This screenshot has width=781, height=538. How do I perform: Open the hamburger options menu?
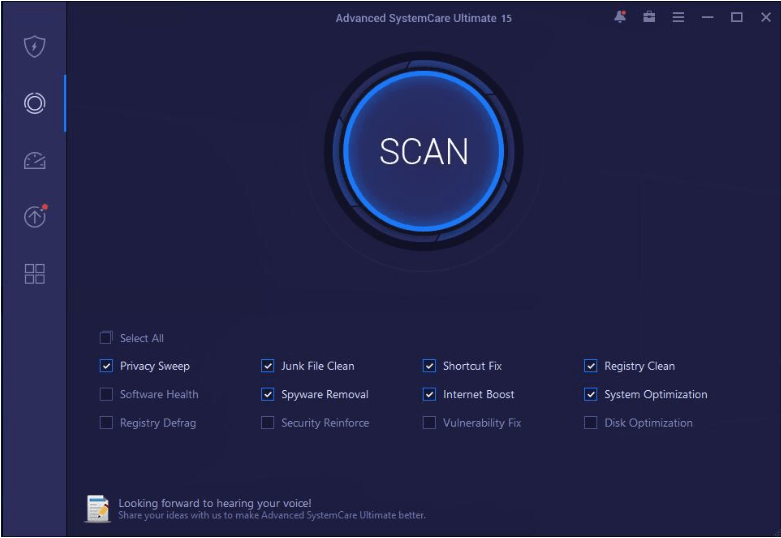click(678, 17)
